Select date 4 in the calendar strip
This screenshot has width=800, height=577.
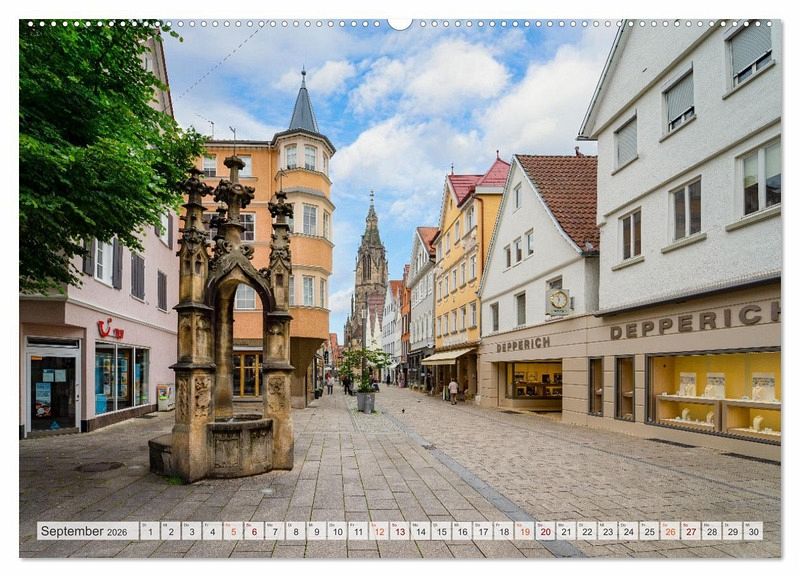coord(212,531)
